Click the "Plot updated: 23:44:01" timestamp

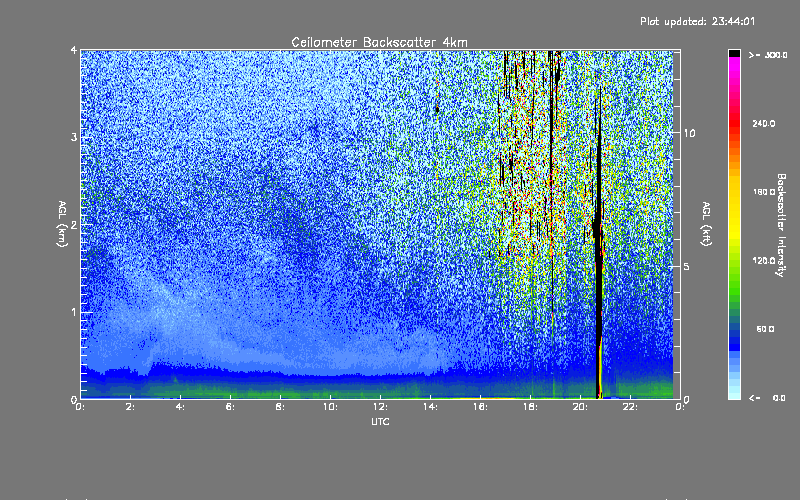tap(697, 21)
